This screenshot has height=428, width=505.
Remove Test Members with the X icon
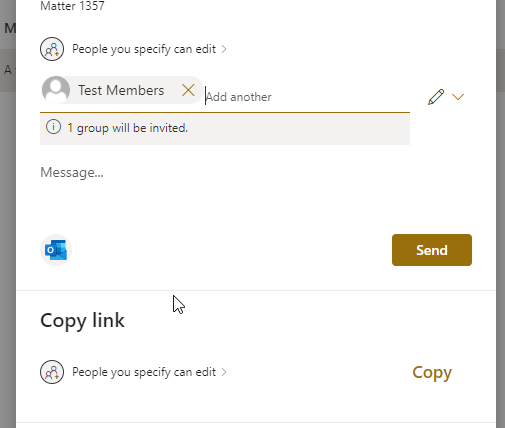[188, 90]
